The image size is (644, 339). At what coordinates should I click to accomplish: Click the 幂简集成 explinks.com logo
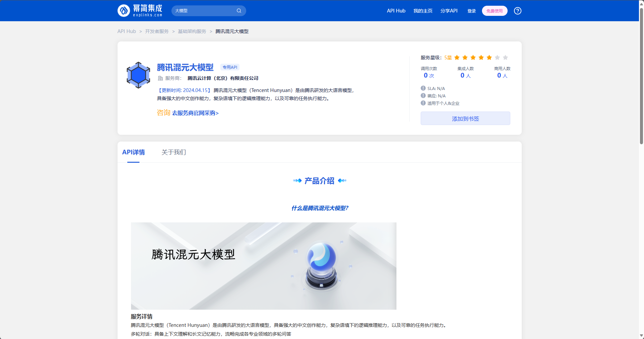coord(140,11)
